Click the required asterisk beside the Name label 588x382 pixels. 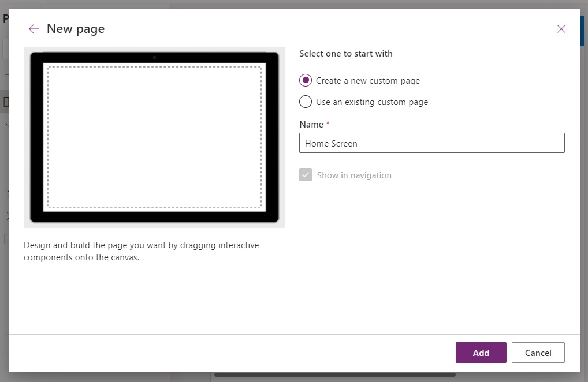point(327,123)
